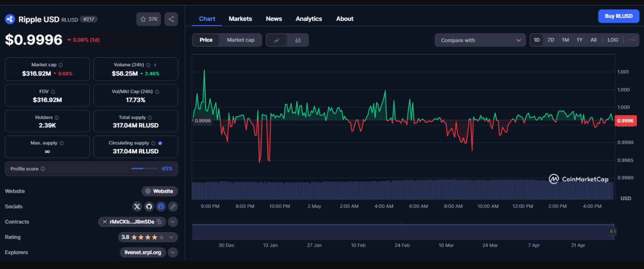Image resolution: width=644 pixels, height=269 pixels.
Task: Click the 17.73% Vol/Mkt Cap value
Action: [135, 100]
